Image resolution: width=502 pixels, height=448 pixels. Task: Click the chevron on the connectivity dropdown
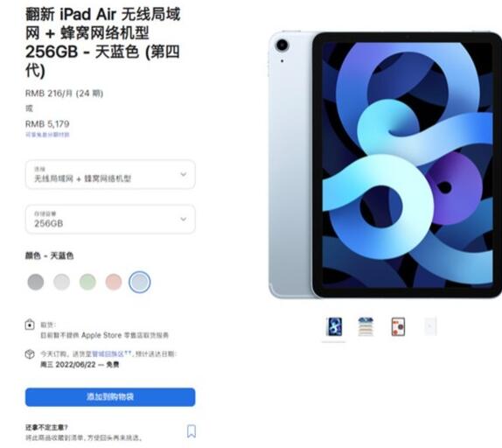point(184,174)
